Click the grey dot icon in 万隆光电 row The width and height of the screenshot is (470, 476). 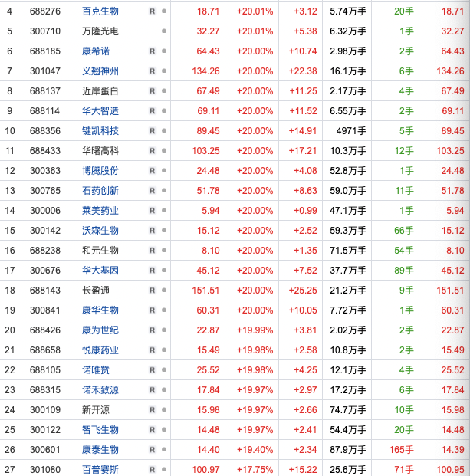point(164,31)
